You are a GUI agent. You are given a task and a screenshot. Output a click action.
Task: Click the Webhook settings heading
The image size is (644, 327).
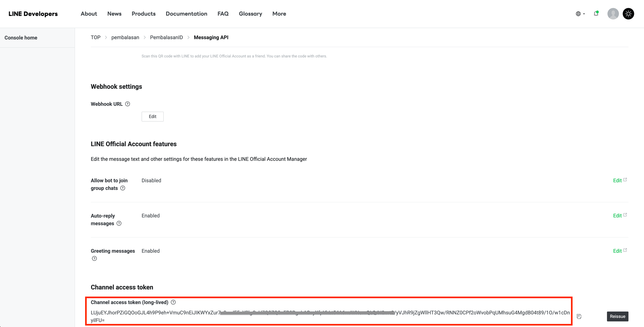[x=116, y=87]
